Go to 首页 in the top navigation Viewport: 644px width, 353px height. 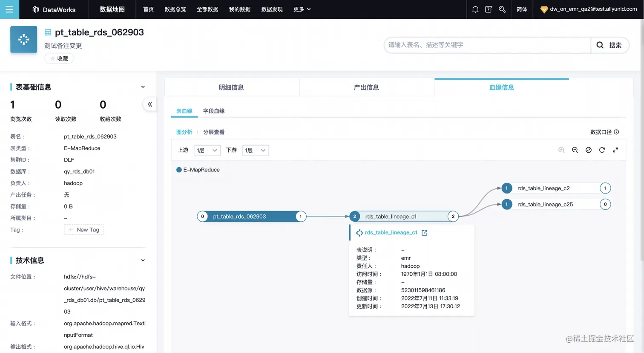pos(148,9)
